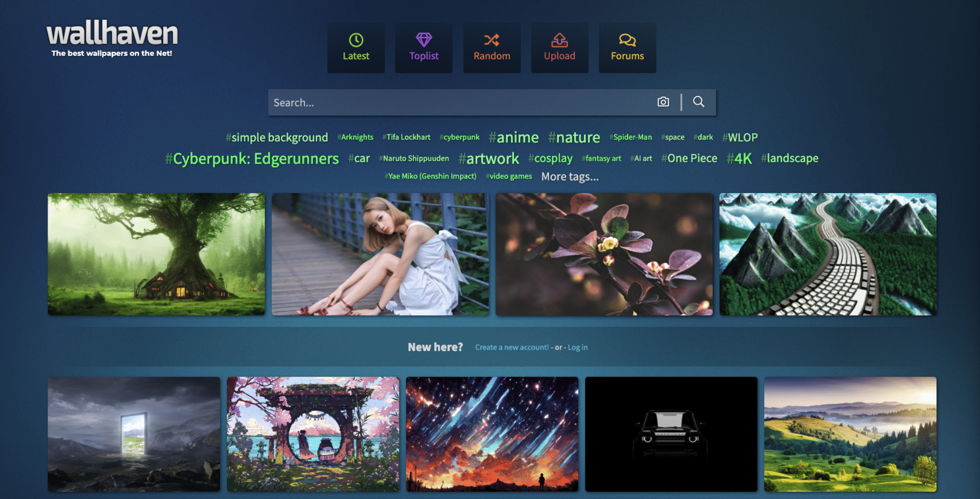Screen dimensions: 980x499
Task: Open the Latest menu label
Action: [356, 56]
